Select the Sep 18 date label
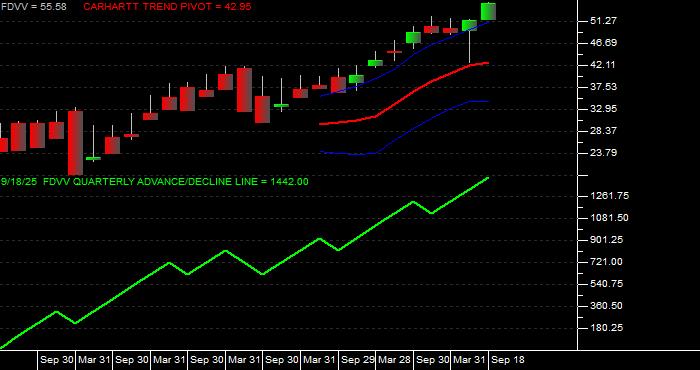The width and height of the screenshot is (700, 370). [x=508, y=360]
